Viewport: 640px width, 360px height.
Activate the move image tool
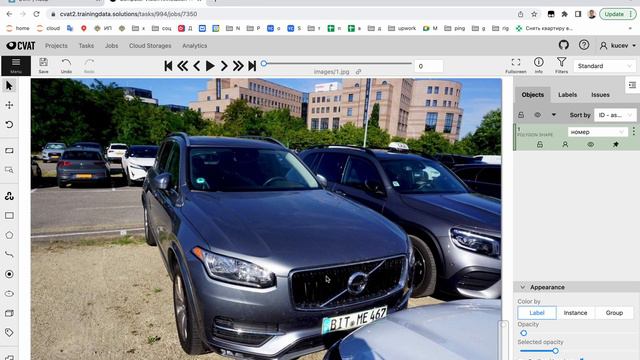click(9, 105)
